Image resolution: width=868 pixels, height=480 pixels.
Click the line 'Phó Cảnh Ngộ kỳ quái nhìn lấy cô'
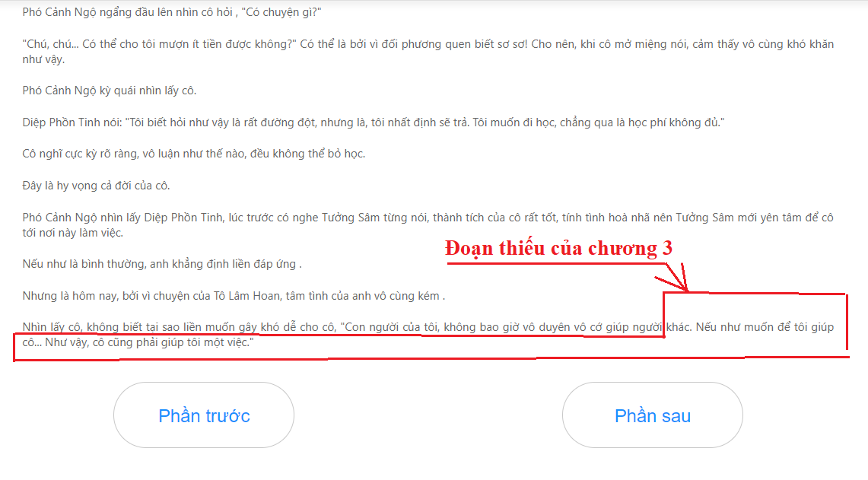pyautogui.click(x=109, y=91)
